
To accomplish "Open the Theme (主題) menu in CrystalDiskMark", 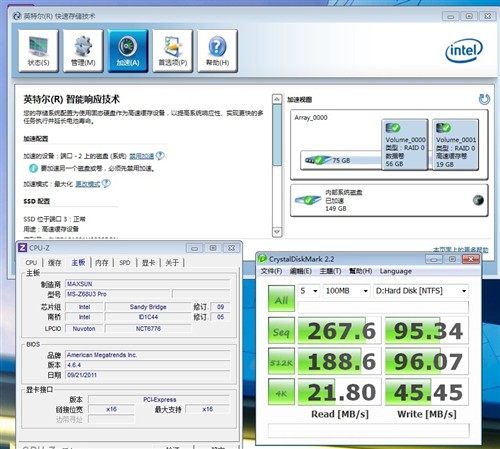I will (x=330, y=271).
